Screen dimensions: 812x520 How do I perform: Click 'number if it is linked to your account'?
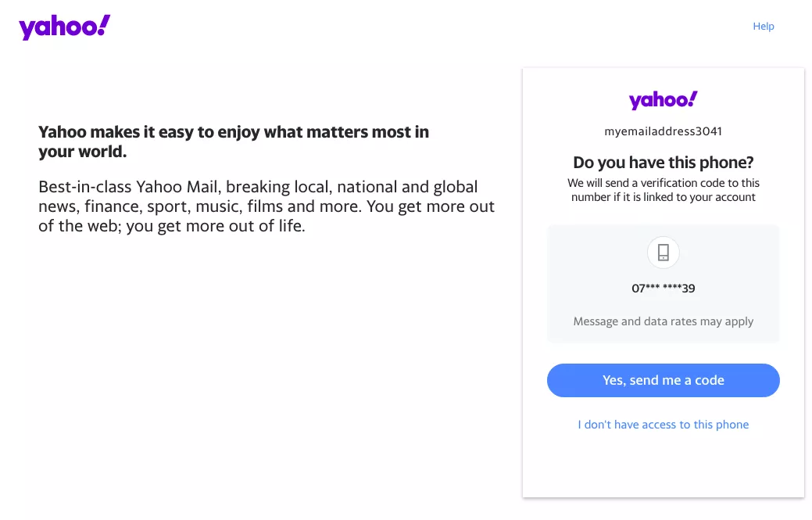[x=663, y=197]
